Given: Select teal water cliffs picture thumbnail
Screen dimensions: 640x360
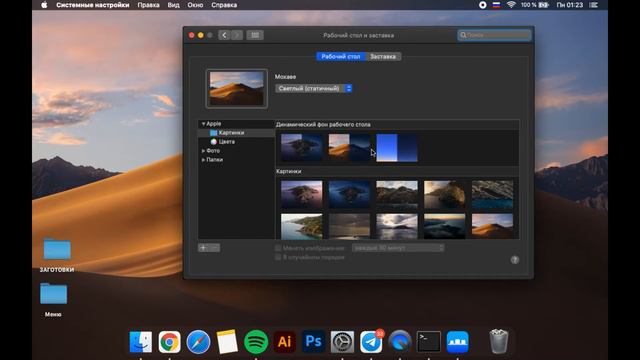Looking at the screenshot, I should click(492, 194).
